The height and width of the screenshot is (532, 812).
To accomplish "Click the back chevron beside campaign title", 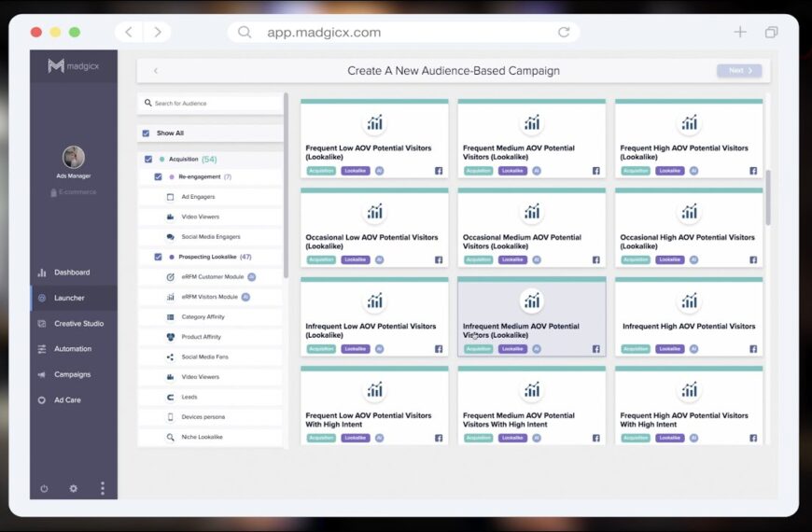I will coord(155,71).
